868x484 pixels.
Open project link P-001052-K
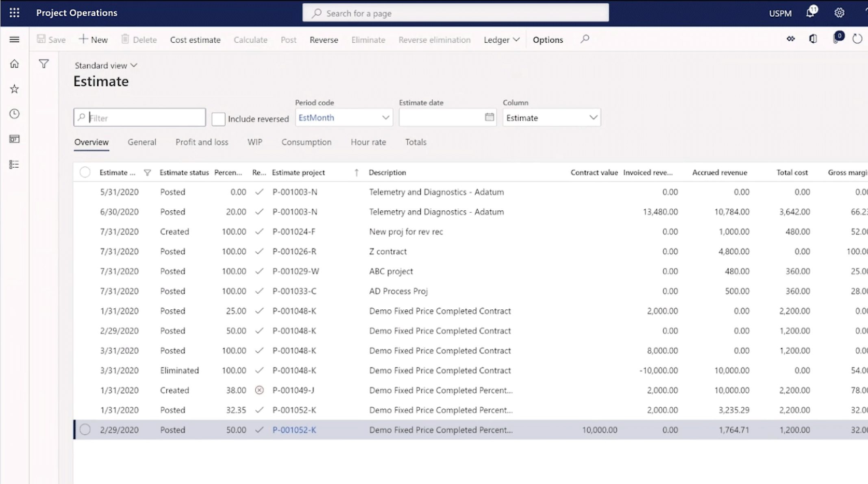click(294, 429)
